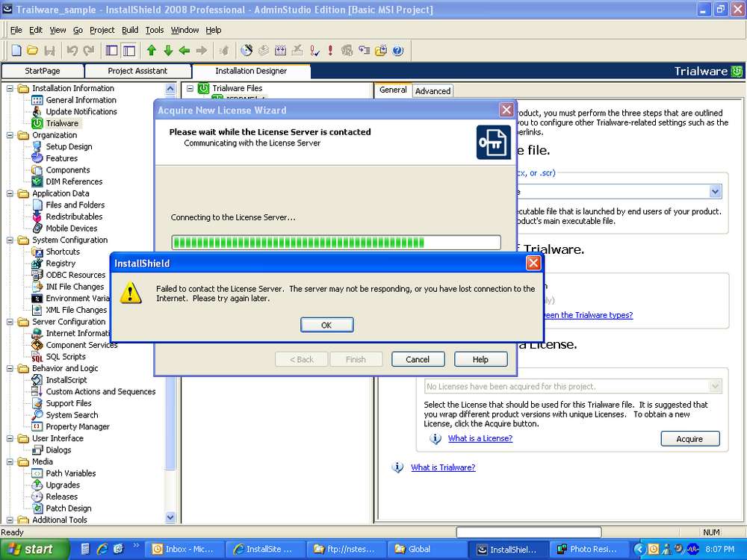Open the Build menu
The image size is (747, 560).
130,30
